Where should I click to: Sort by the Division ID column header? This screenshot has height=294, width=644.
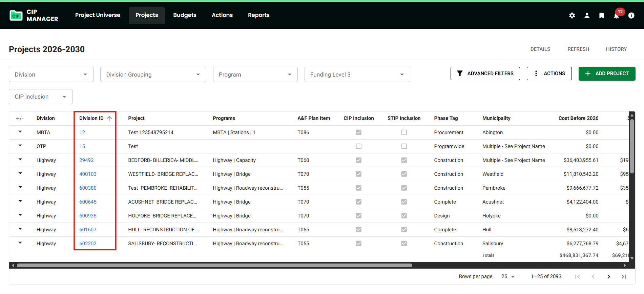pyautogui.click(x=91, y=118)
